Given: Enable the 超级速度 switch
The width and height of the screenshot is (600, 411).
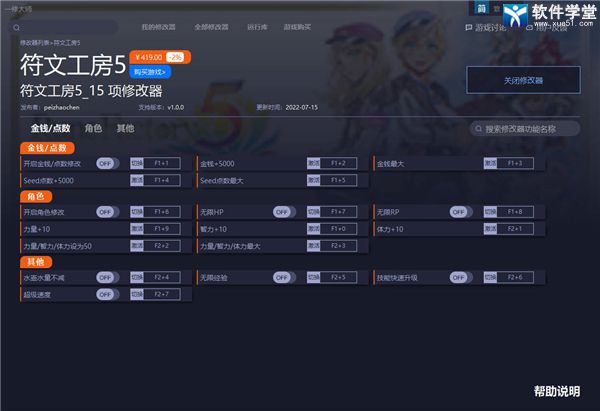Looking at the screenshot, I should tap(108, 294).
